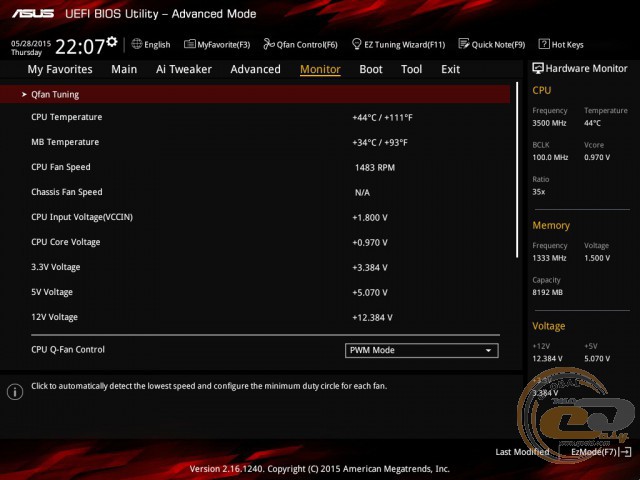This screenshot has height=480, width=640.
Task: Click the ASUS logo
Action: (x=33, y=13)
